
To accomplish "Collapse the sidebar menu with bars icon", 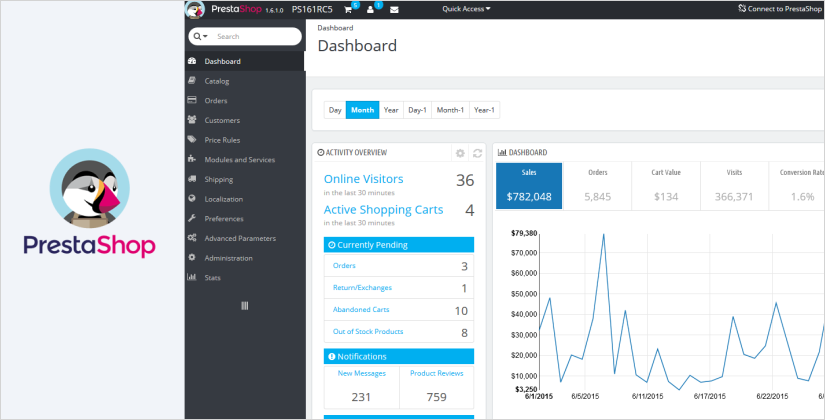I will (244, 305).
